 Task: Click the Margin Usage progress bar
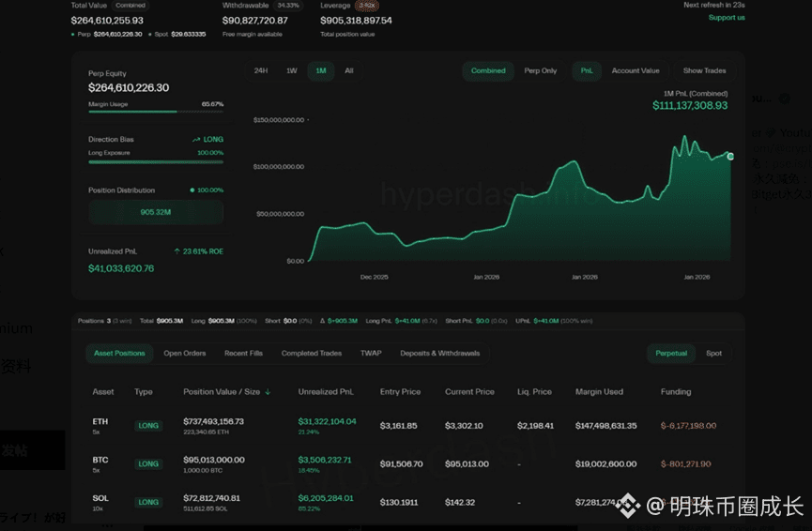click(x=156, y=112)
